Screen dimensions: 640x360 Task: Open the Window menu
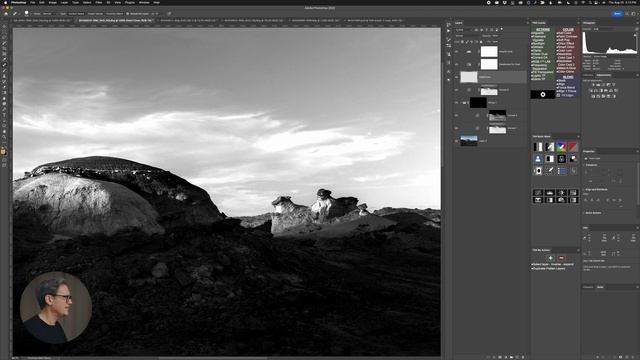pos(144,2)
